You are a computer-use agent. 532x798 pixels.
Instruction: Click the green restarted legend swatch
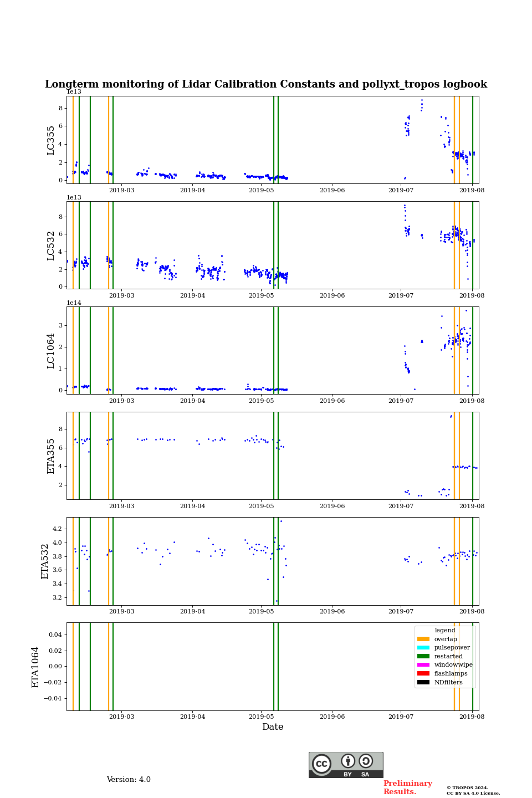pyautogui.click(x=423, y=656)
